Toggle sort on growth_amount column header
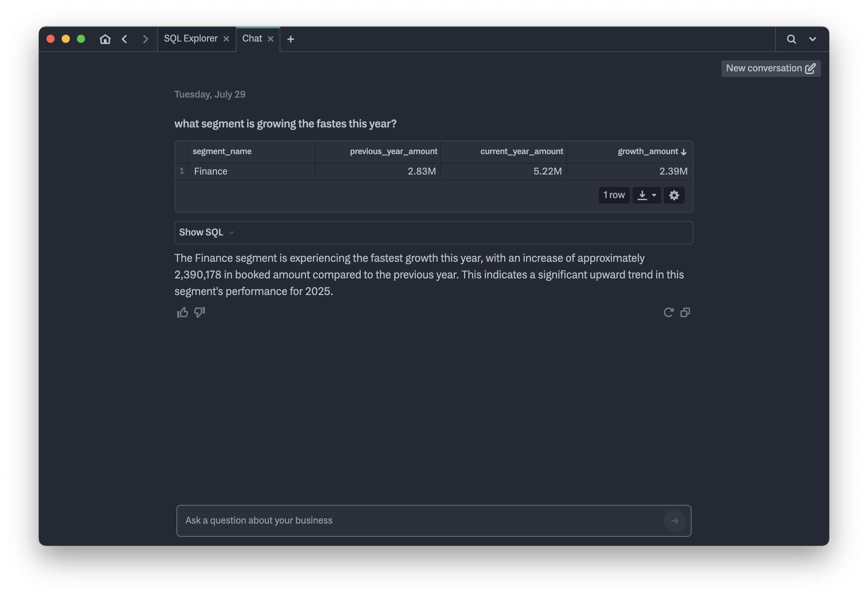Screen dimensions: 868x597 648,151
